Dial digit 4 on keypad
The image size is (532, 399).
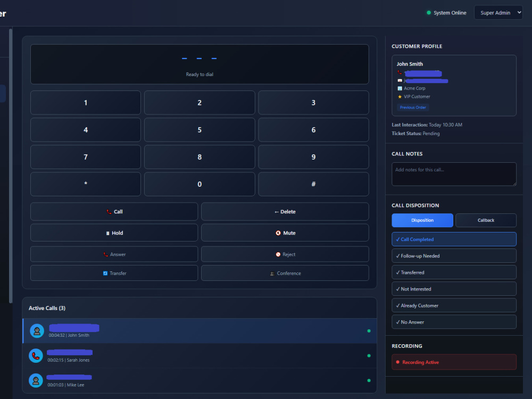coord(86,130)
